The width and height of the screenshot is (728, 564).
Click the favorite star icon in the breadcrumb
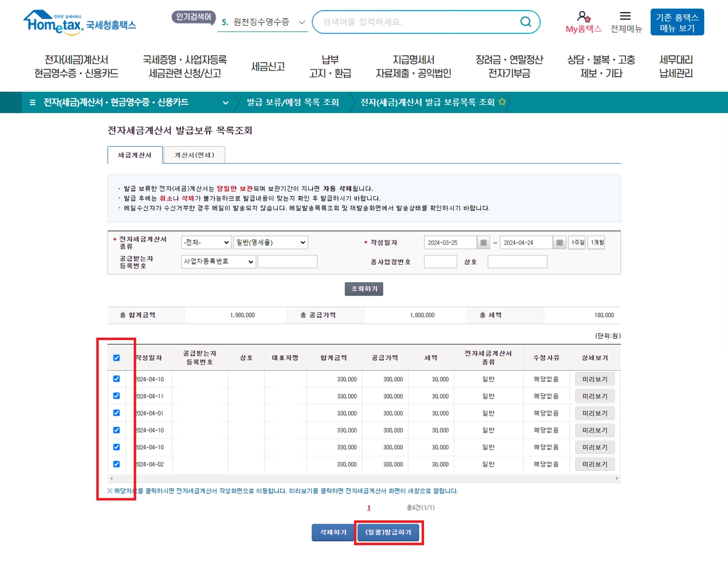point(503,102)
